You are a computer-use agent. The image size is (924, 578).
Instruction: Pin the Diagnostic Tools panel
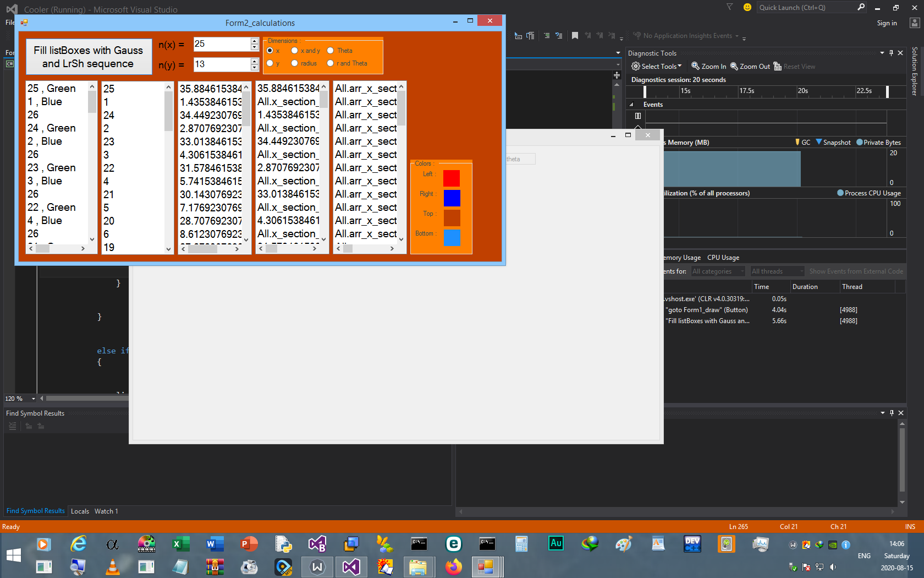pyautogui.click(x=891, y=53)
